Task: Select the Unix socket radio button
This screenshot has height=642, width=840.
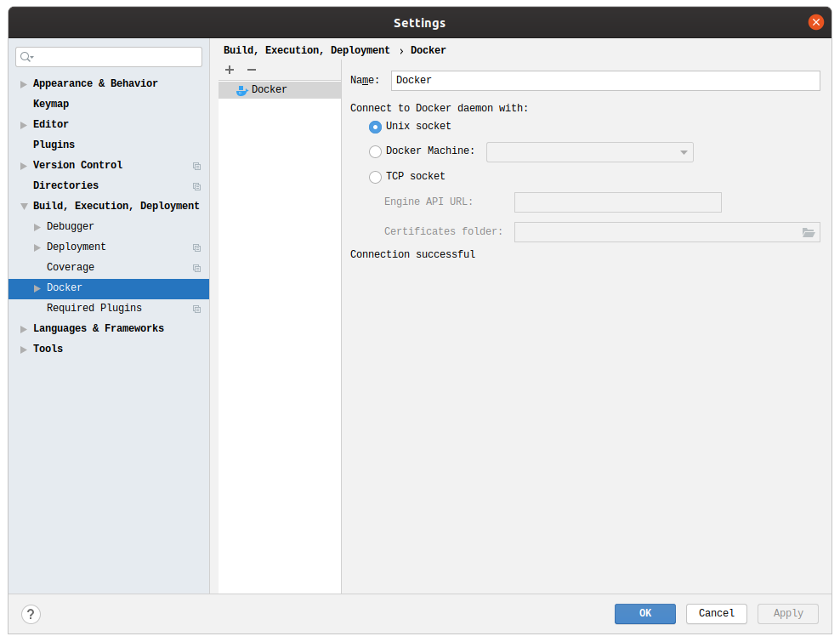Action: [375, 127]
